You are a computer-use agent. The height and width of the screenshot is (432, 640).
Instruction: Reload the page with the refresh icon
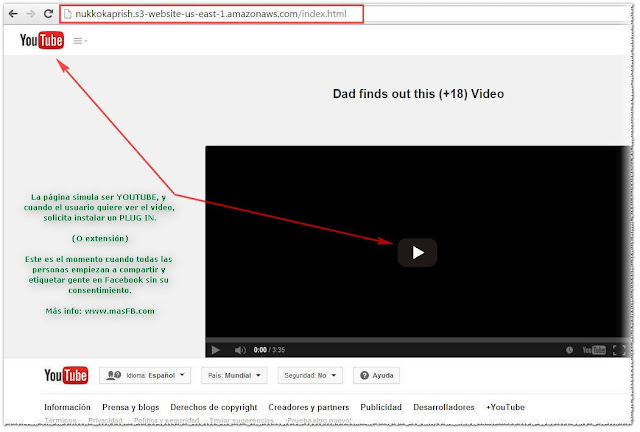(48, 14)
